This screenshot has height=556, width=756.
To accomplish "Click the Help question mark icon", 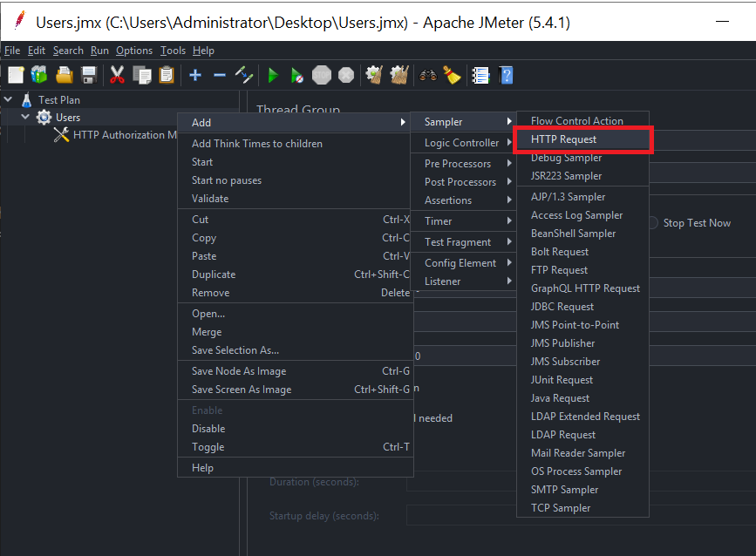I will (x=506, y=75).
